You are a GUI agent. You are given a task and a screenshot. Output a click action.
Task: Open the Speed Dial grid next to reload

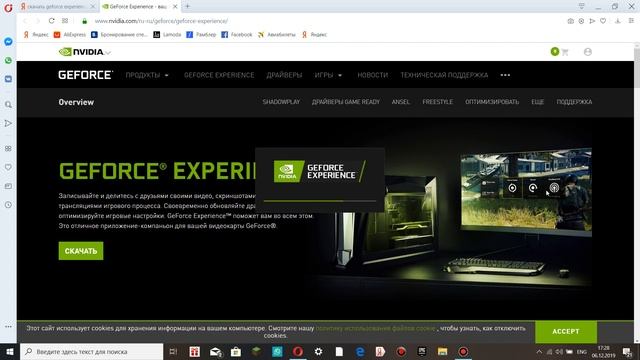[x=65, y=21]
